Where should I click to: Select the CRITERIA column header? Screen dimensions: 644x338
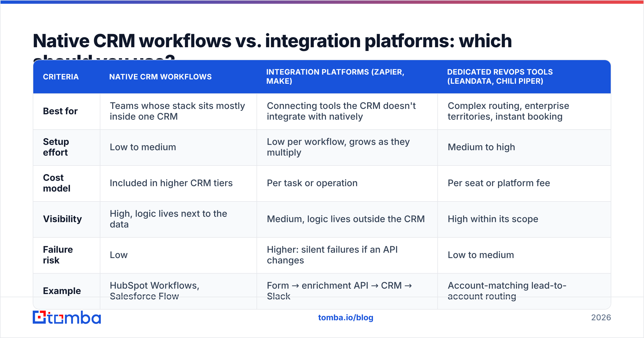click(61, 77)
